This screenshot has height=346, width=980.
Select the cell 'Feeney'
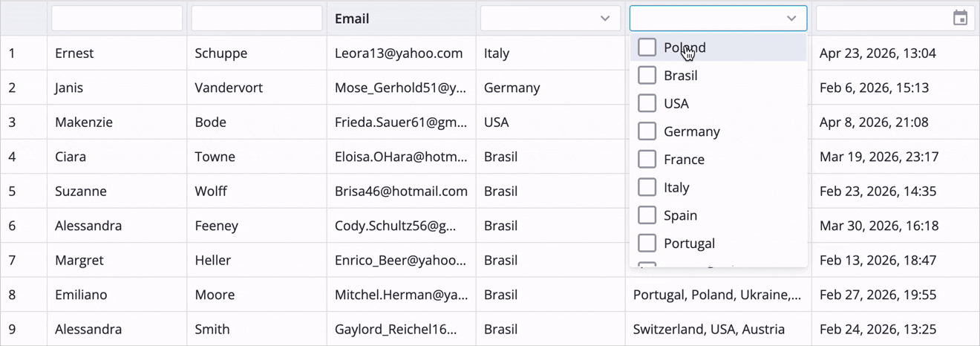pos(257,226)
